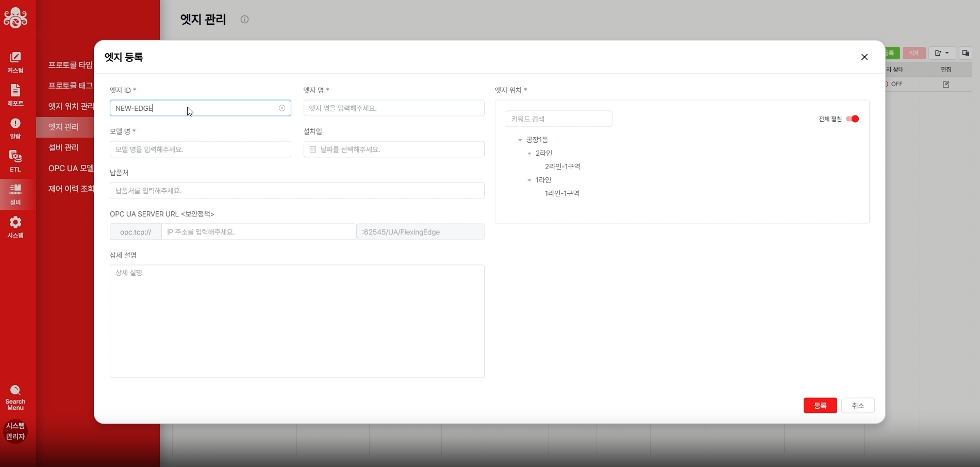Collapse the 2라인 tree node

(529, 154)
